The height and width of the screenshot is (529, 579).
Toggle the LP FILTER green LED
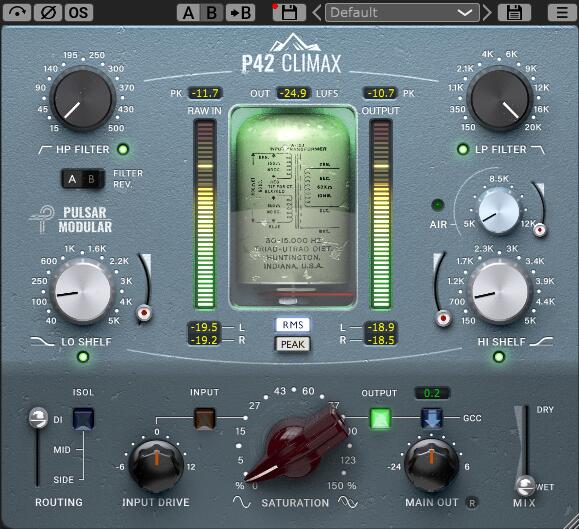462,149
